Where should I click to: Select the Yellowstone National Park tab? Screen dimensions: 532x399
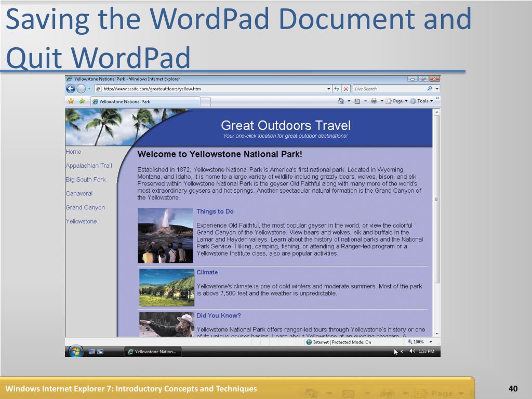[145, 101]
